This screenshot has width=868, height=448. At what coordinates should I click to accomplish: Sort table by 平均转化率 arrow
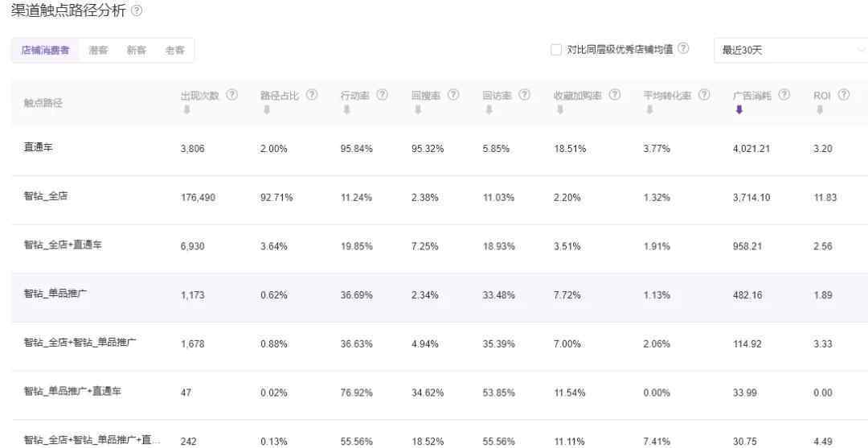coord(649,110)
